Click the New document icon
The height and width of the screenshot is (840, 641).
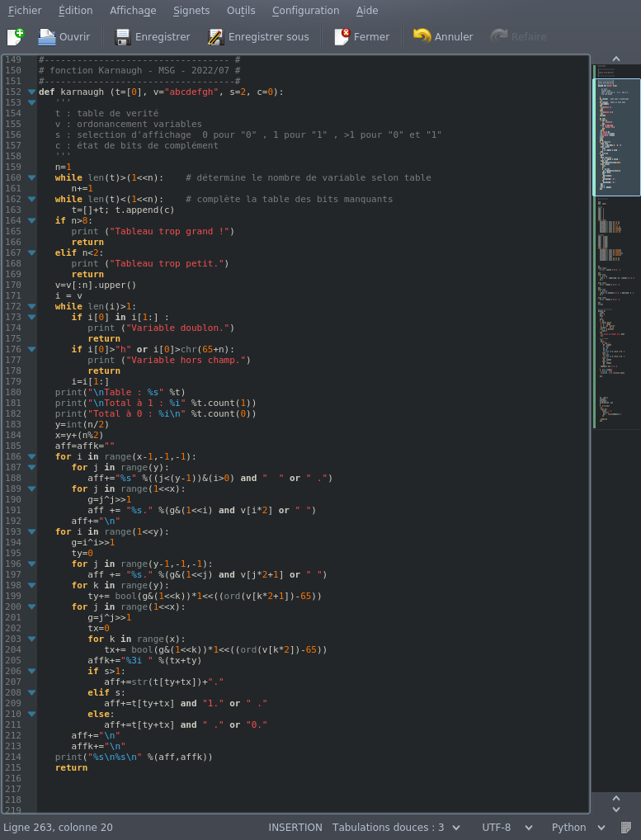coord(16,36)
